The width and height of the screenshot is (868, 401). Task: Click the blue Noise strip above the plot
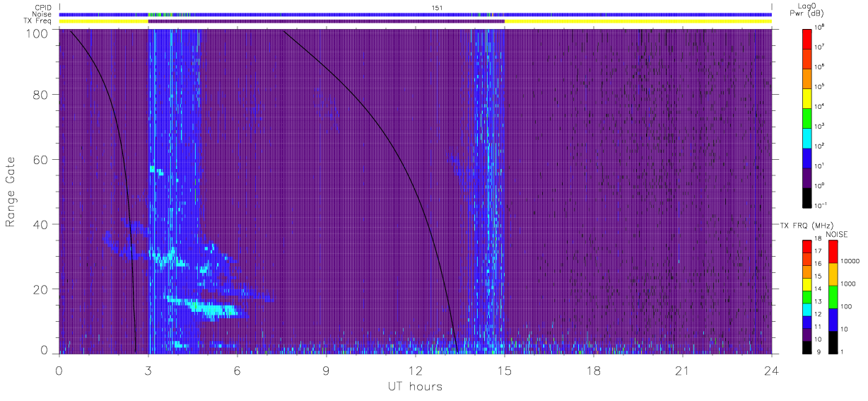click(x=416, y=14)
